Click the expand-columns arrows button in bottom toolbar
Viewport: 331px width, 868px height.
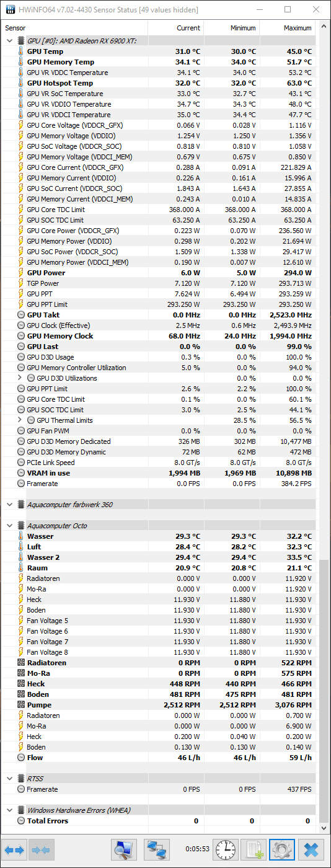pos(15,849)
